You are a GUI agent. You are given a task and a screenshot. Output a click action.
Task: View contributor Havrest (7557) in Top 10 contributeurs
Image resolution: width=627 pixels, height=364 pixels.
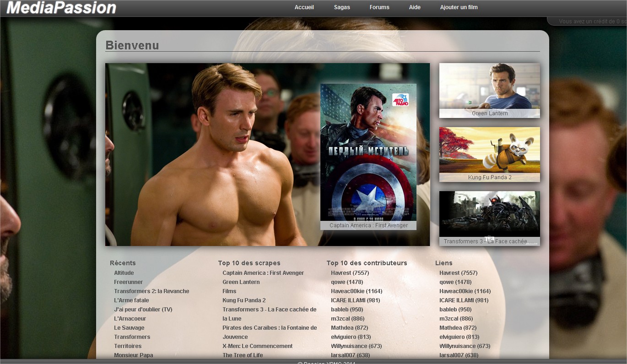click(350, 273)
